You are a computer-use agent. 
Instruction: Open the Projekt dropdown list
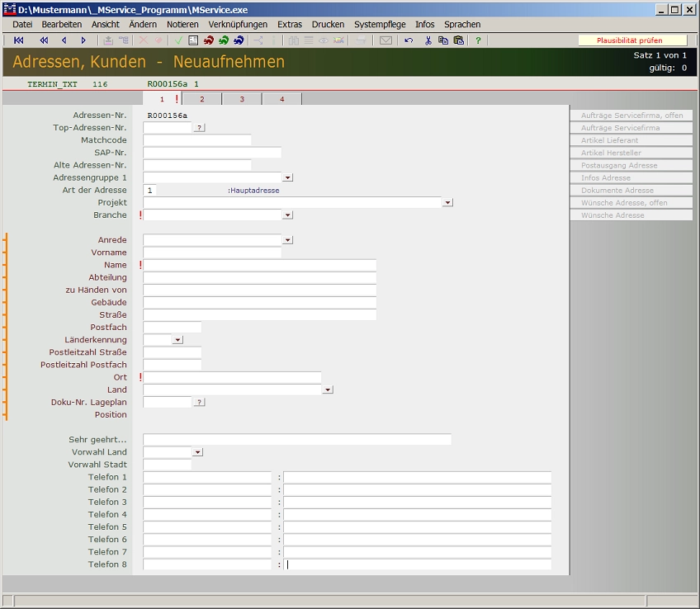pyautogui.click(x=447, y=202)
